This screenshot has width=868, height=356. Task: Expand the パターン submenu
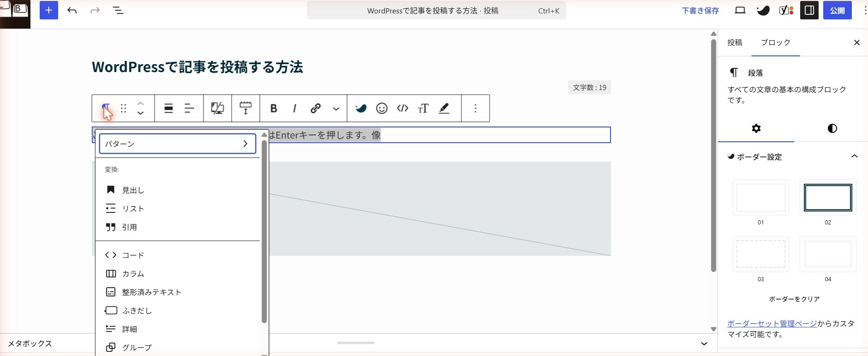[x=178, y=144]
